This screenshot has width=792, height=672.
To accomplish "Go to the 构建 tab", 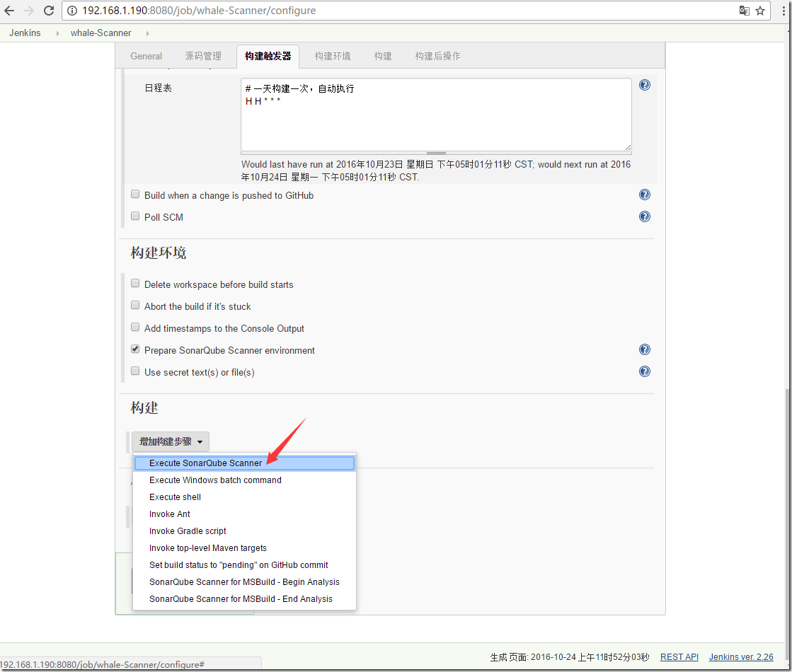I will pos(383,56).
